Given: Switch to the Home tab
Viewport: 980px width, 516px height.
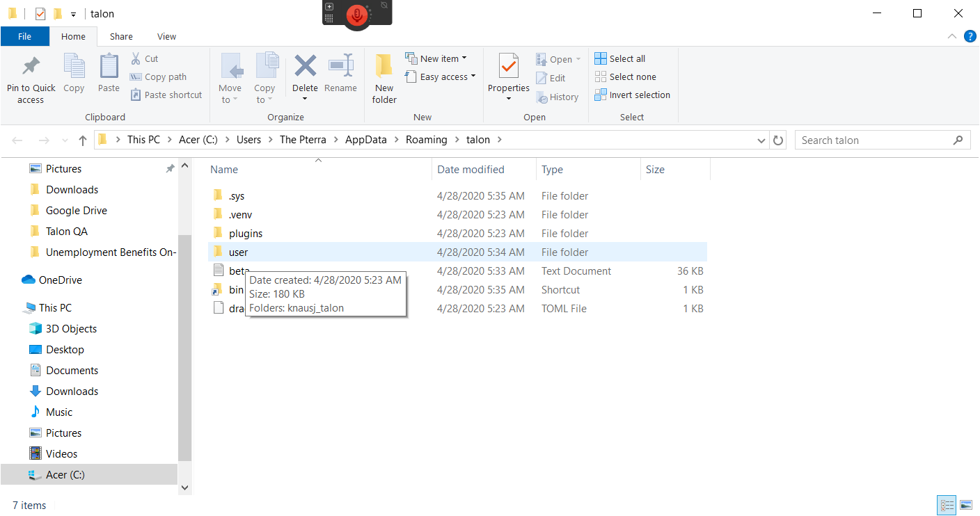Looking at the screenshot, I should click(73, 37).
